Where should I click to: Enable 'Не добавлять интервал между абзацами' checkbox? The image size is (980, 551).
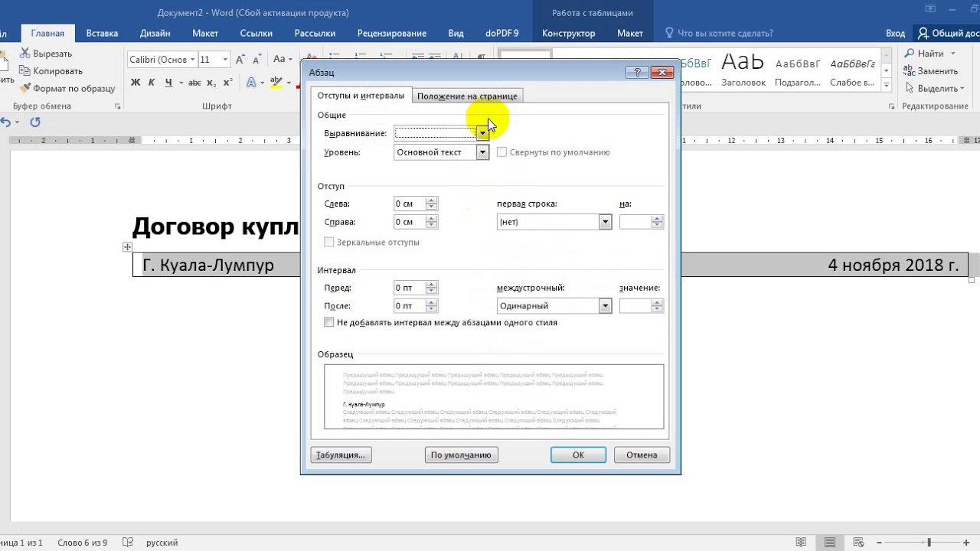click(329, 322)
